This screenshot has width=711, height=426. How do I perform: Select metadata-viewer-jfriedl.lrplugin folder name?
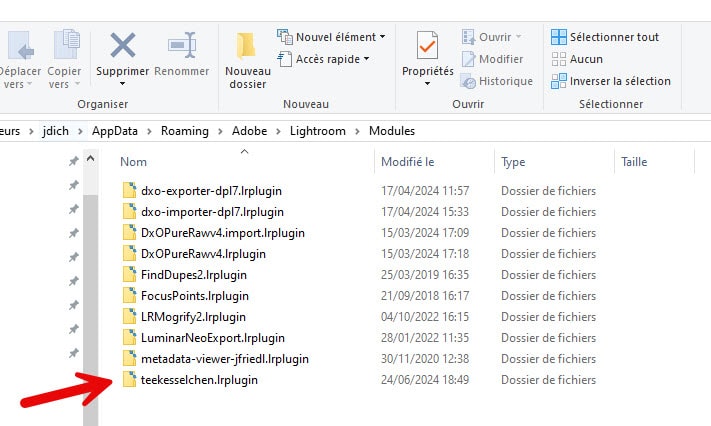pos(224,359)
